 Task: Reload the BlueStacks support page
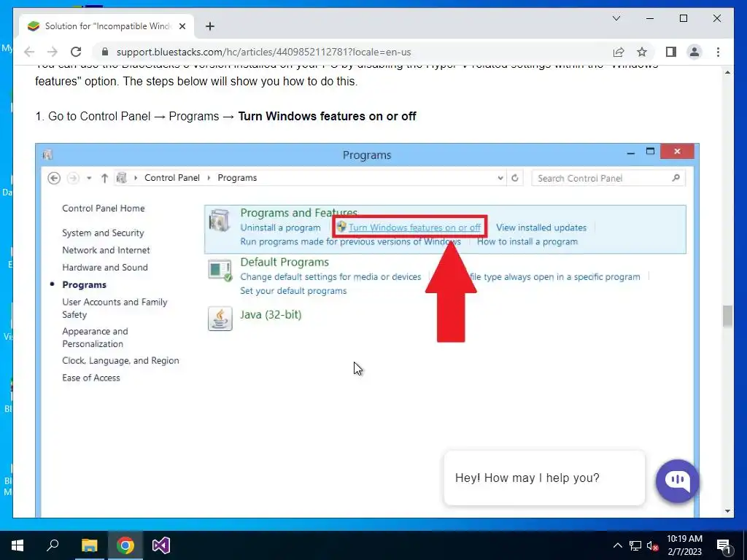tap(76, 52)
